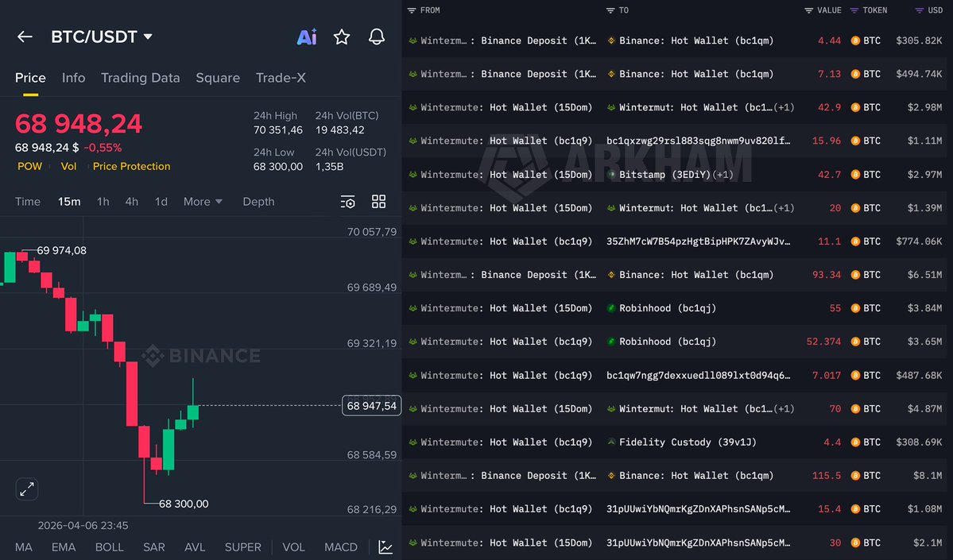Toggle the SAR indicator
This screenshot has height=560, width=953.
(x=153, y=547)
